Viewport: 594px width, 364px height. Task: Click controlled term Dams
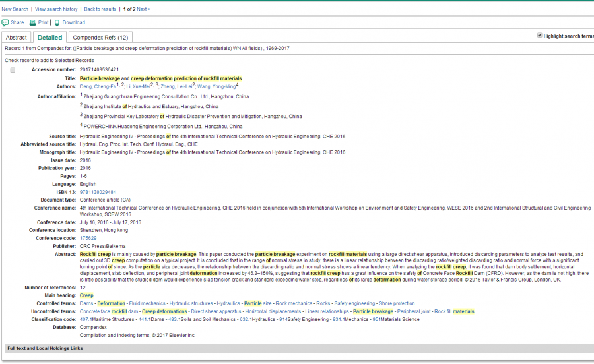pos(86,303)
